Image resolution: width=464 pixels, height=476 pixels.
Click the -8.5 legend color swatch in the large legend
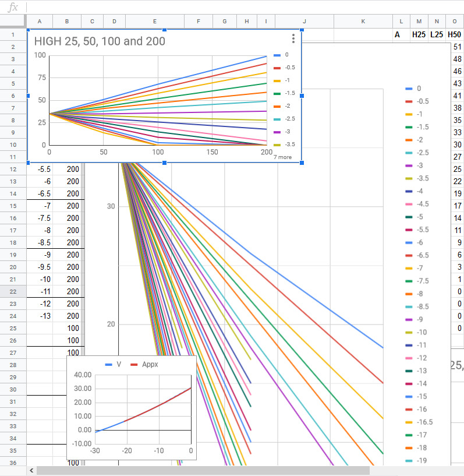pyautogui.click(x=409, y=307)
